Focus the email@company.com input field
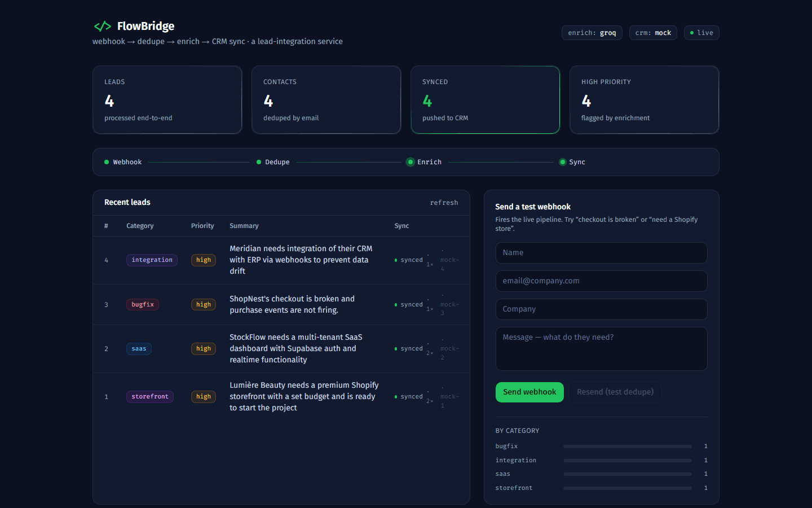Image resolution: width=812 pixels, height=508 pixels. tap(601, 281)
